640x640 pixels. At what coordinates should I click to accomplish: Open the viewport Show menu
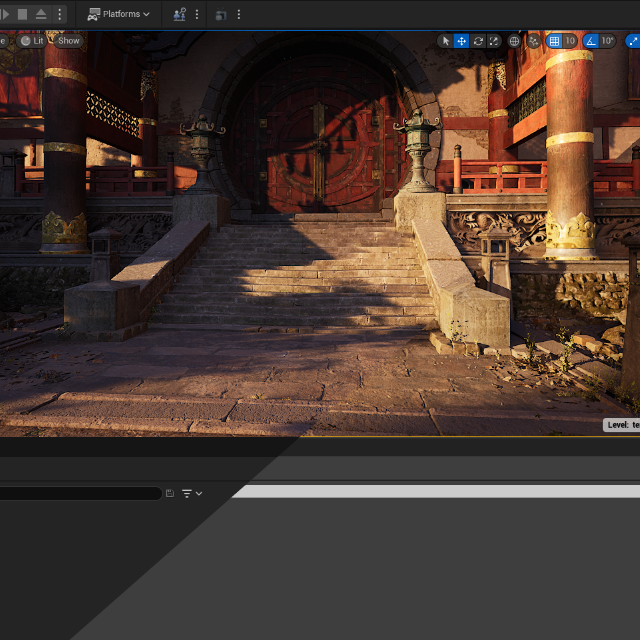click(68, 41)
